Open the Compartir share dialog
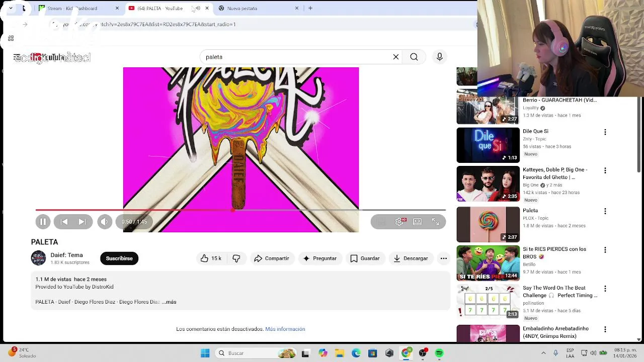 pyautogui.click(x=271, y=258)
